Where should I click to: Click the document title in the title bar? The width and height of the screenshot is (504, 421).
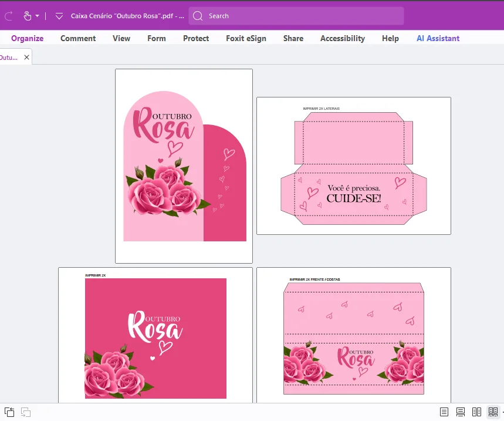(127, 16)
